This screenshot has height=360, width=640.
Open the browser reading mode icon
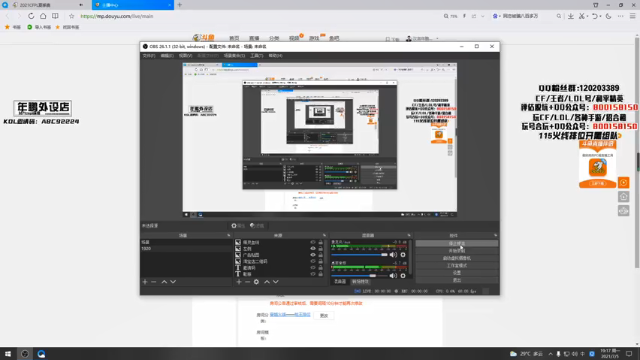coord(55,16)
